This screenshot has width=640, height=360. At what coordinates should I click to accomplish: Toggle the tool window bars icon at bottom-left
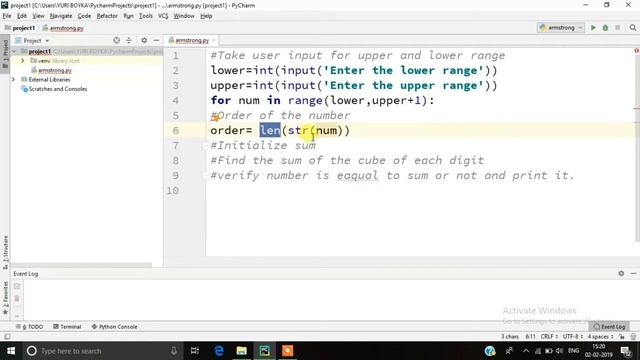point(7,337)
